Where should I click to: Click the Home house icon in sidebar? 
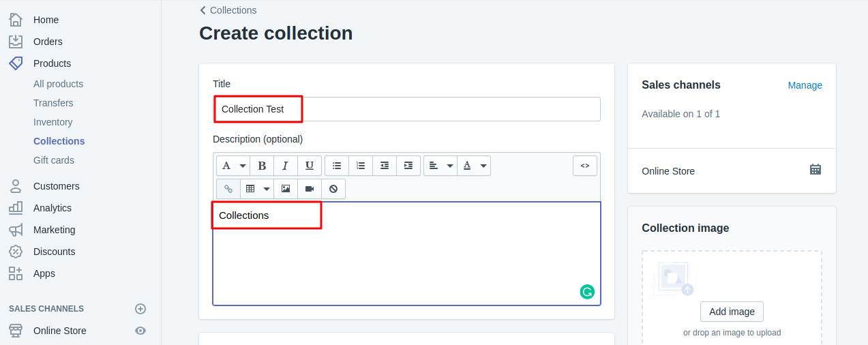[16, 20]
